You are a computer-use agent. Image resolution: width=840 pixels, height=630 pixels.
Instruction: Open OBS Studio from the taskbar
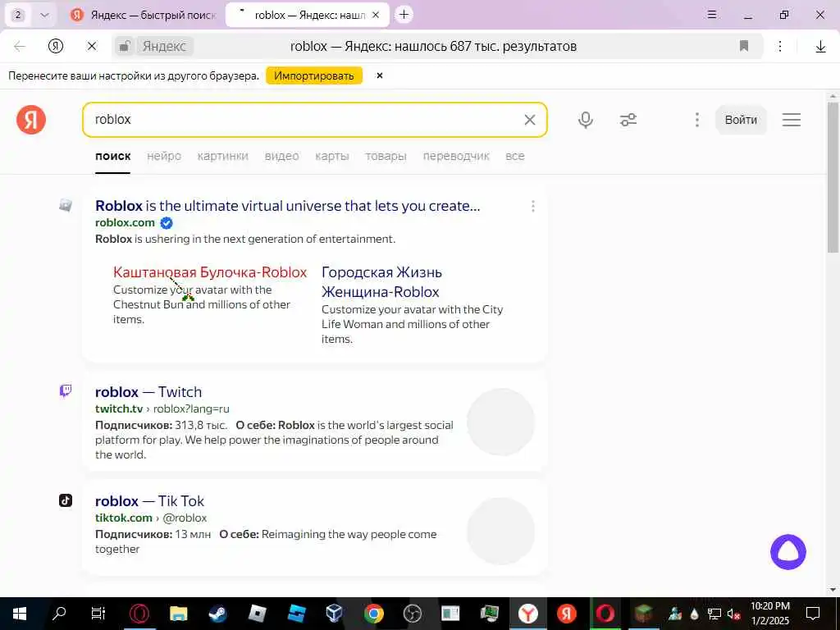[413, 614]
